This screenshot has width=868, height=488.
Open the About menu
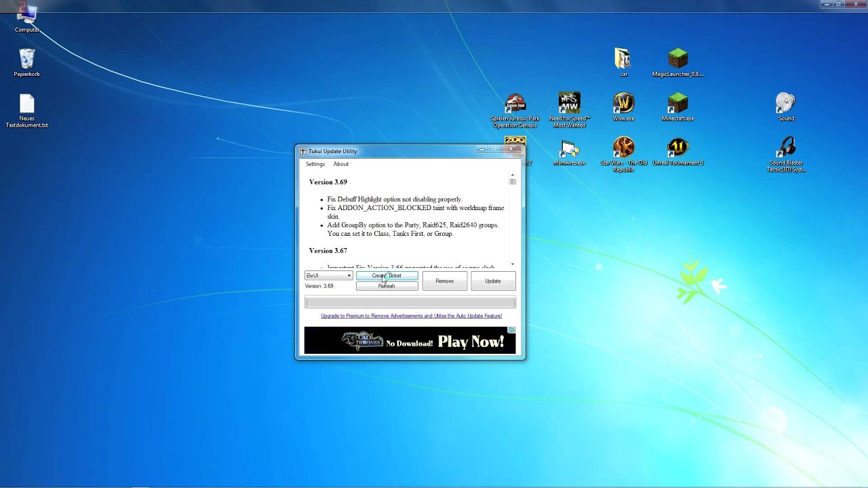point(341,164)
